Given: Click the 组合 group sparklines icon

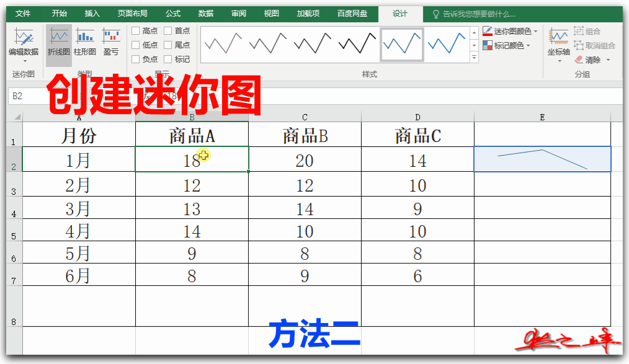Looking at the screenshot, I should [x=579, y=31].
